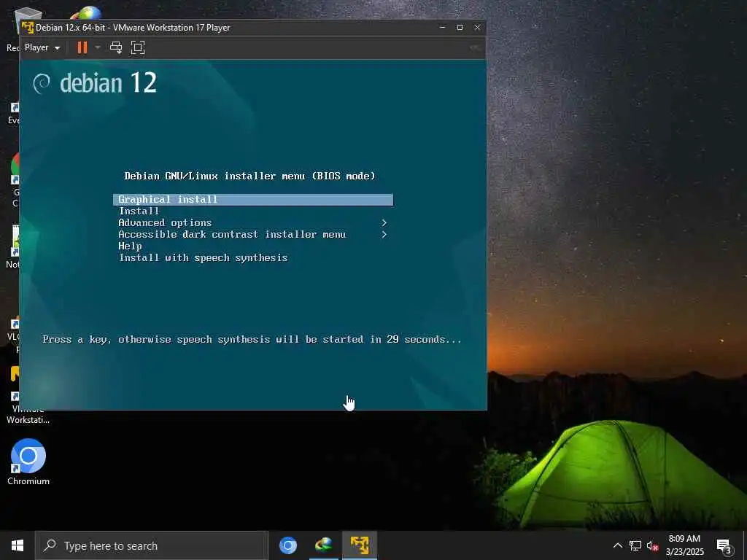Click the installer menu BIOS mode title
The height and width of the screenshot is (560, 747).
click(249, 176)
